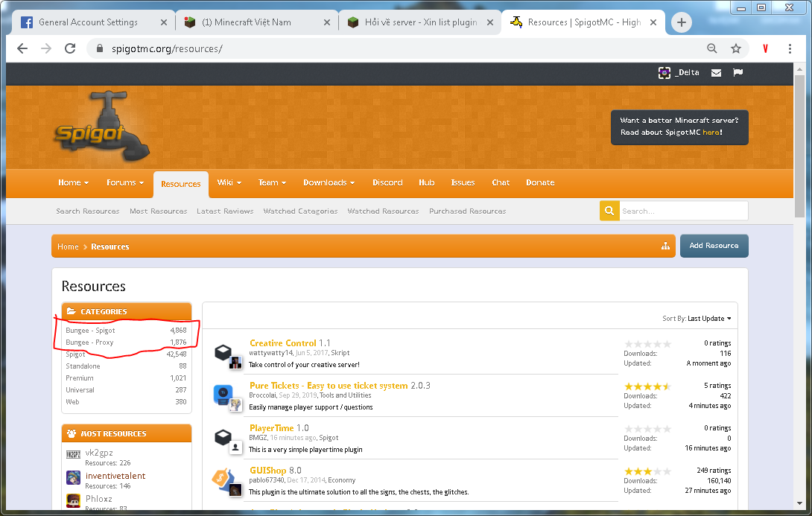812x516 pixels.
Task: Reload the page with the refresh icon
Action: click(70, 48)
